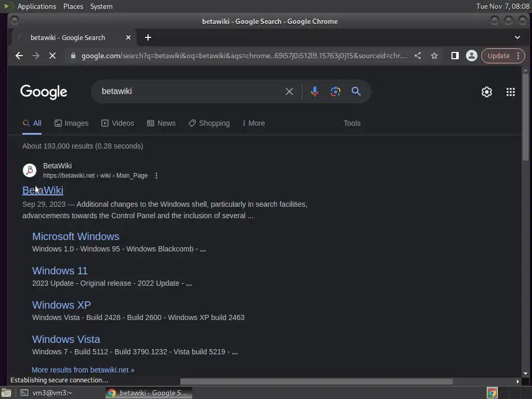Open a new browser tab
Viewport: 532px width, 399px height.
(x=148, y=37)
